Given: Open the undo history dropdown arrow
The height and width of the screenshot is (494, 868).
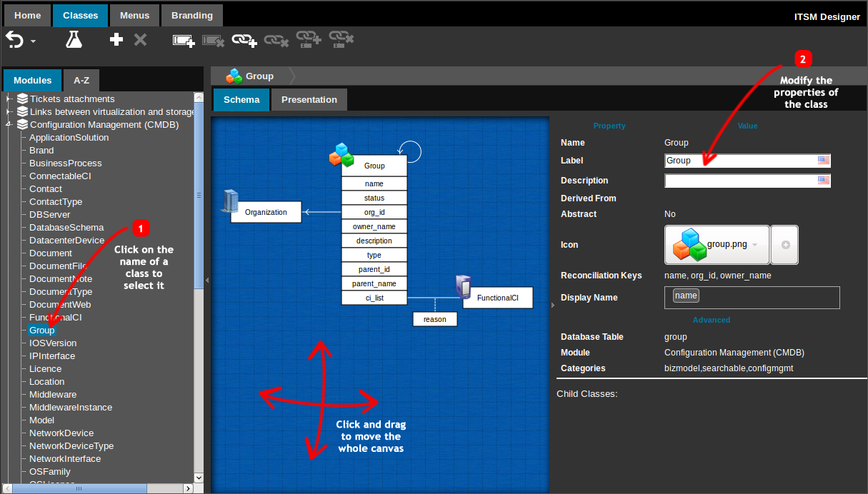Looking at the screenshot, I should [x=33, y=41].
